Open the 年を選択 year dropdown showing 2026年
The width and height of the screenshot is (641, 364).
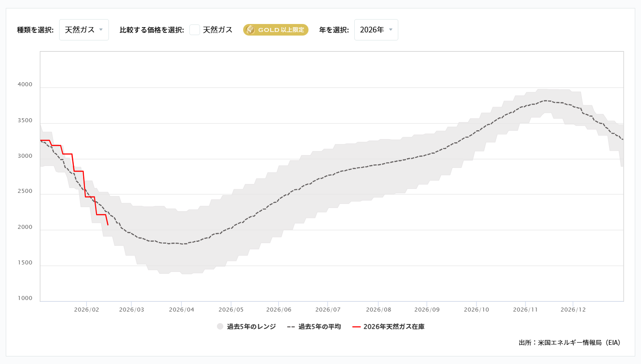pyautogui.click(x=376, y=29)
